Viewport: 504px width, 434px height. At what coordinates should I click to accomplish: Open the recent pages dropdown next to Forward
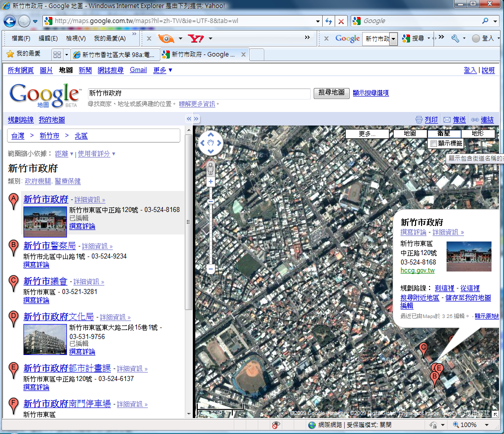pyautogui.click(x=35, y=21)
